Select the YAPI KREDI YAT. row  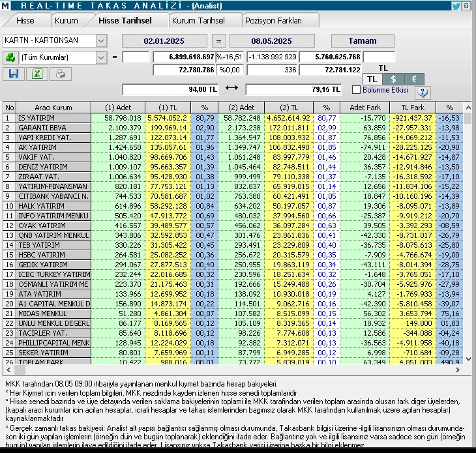[x=233, y=138]
